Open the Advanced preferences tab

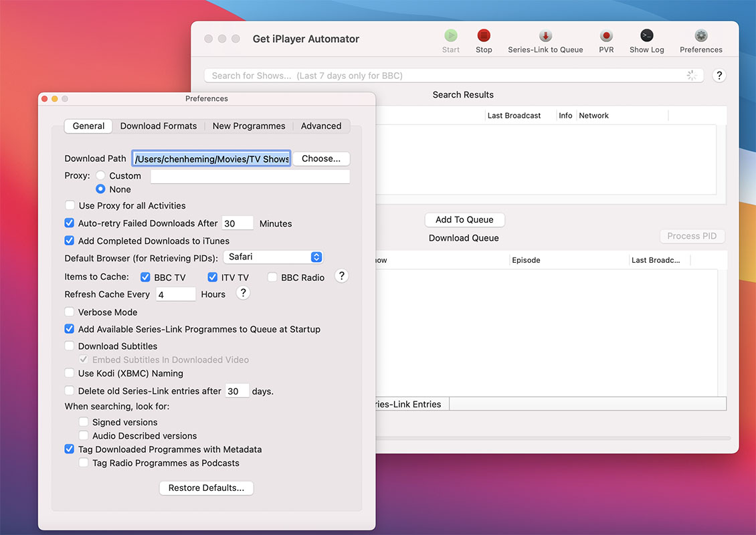[321, 126]
